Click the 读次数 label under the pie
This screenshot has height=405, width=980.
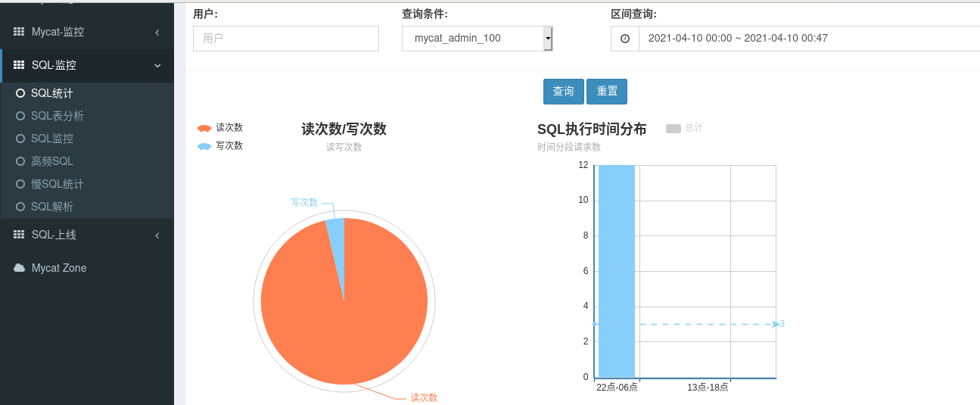424,397
